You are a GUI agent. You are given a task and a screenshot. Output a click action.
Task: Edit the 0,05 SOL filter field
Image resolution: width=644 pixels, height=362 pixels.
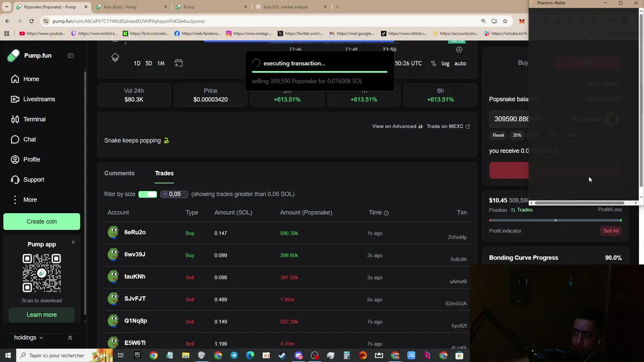(x=174, y=194)
